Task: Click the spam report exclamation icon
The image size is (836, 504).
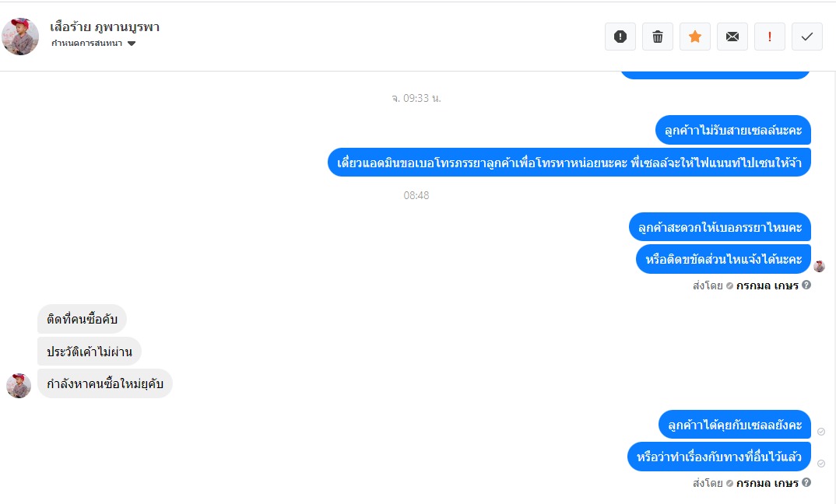Action: pos(620,37)
